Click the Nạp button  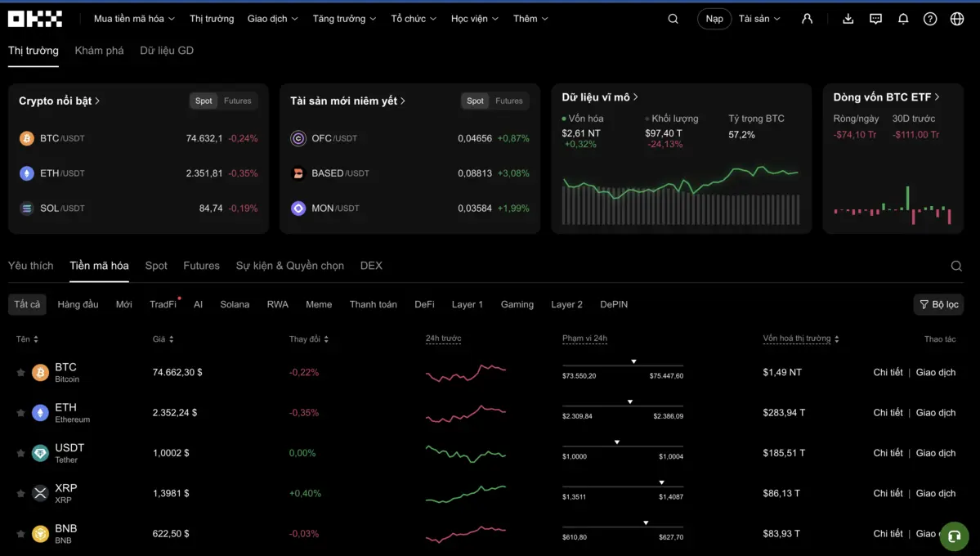pos(714,18)
